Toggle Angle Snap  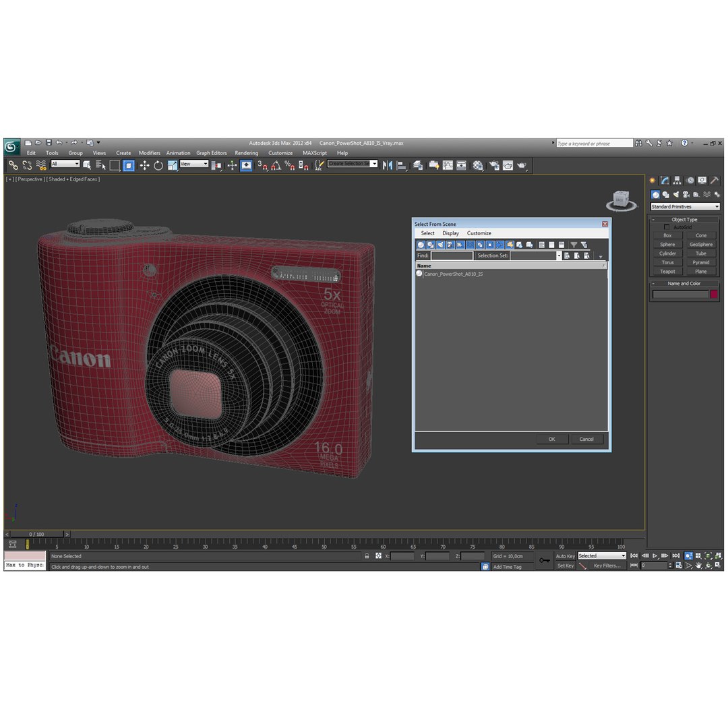pos(276,165)
